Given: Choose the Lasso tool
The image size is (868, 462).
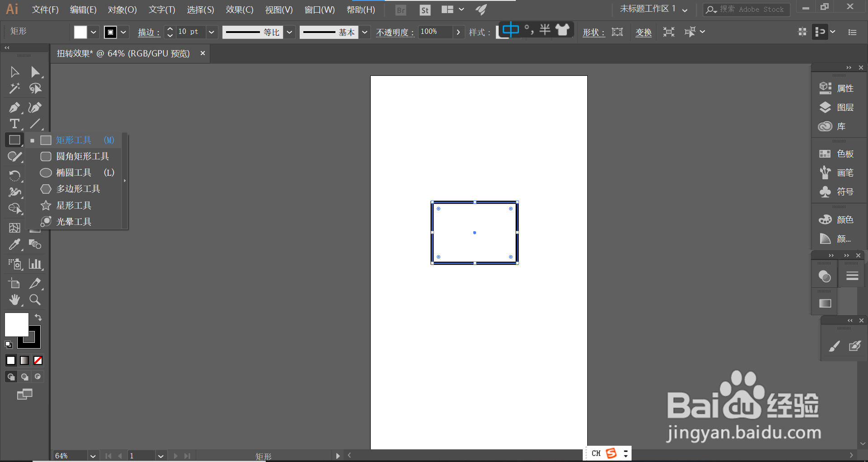Looking at the screenshot, I should click(x=35, y=88).
